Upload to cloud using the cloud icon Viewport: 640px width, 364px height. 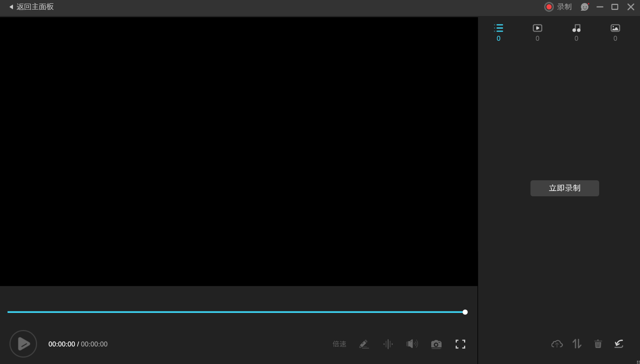pos(557,344)
